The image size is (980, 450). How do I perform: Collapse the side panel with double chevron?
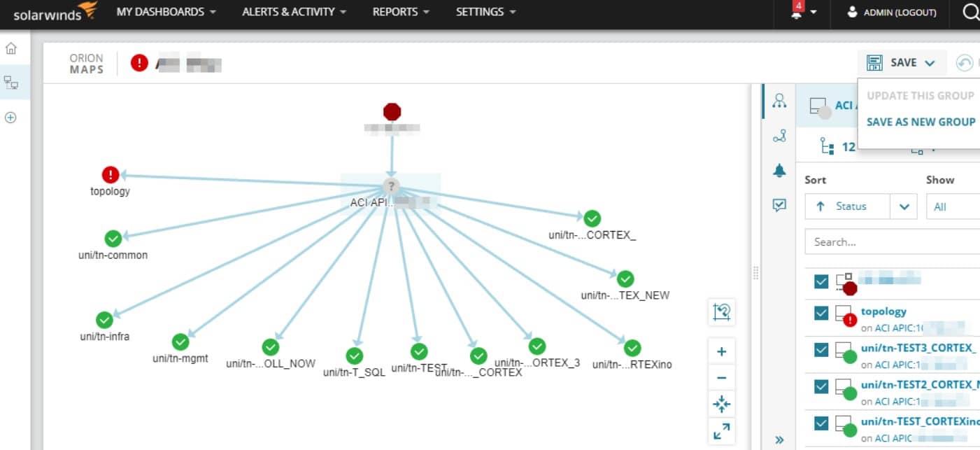(x=779, y=440)
